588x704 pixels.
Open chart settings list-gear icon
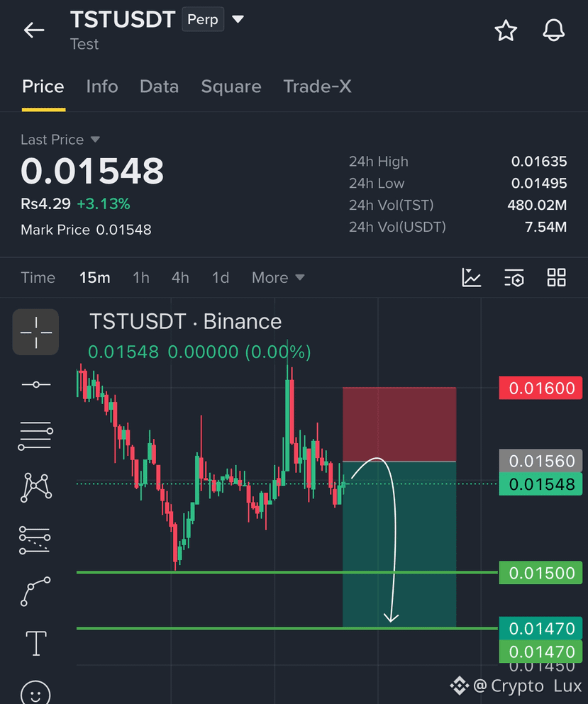[x=514, y=277]
